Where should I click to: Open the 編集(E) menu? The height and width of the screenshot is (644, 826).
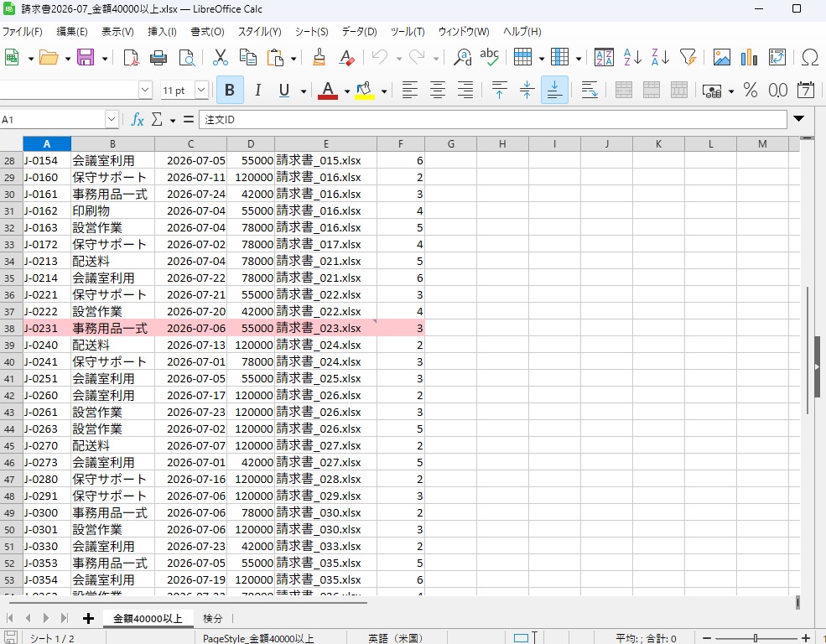tap(72, 32)
